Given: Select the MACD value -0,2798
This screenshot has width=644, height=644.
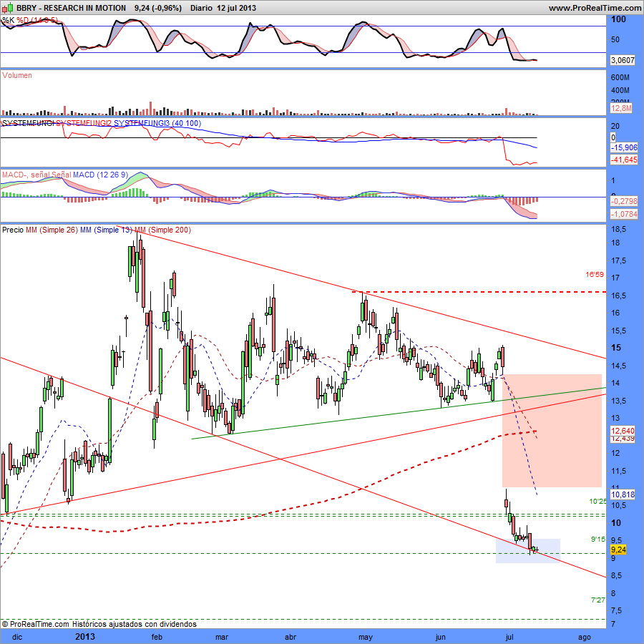Looking at the screenshot, I should click(x=624, y=201).
